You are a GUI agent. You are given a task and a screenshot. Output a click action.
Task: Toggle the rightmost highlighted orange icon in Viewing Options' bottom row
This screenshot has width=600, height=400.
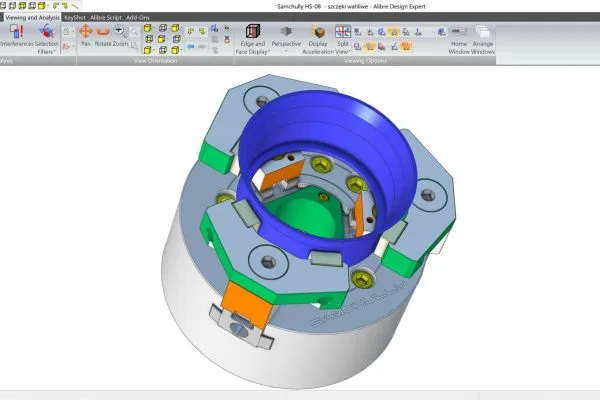[406, 47]
